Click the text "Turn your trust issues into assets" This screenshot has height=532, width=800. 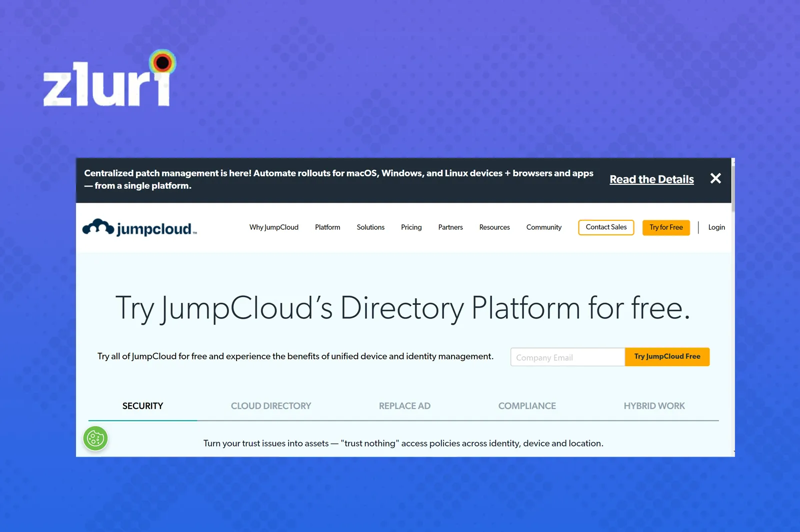pyautogui.click(x=266, y=443)
